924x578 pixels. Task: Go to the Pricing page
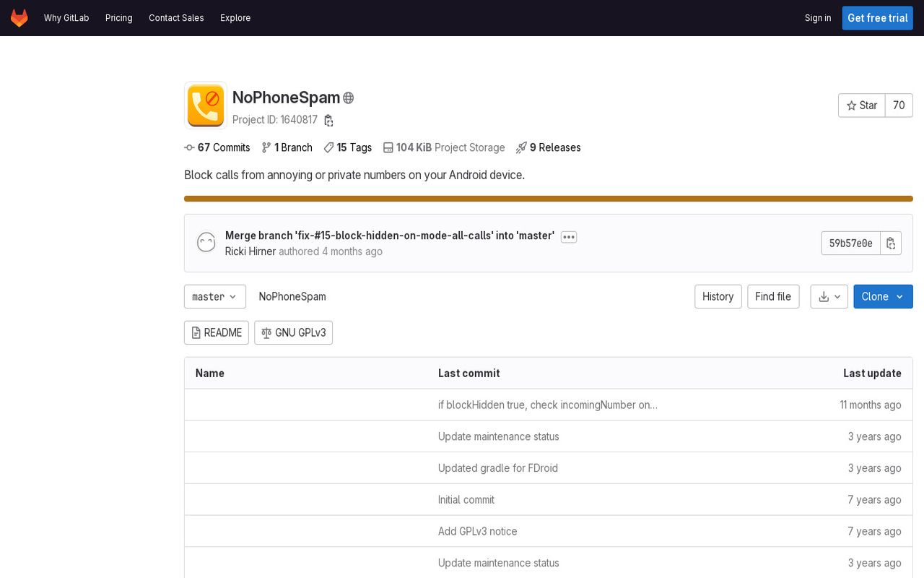pyautogui.click(x=118, y=18)
